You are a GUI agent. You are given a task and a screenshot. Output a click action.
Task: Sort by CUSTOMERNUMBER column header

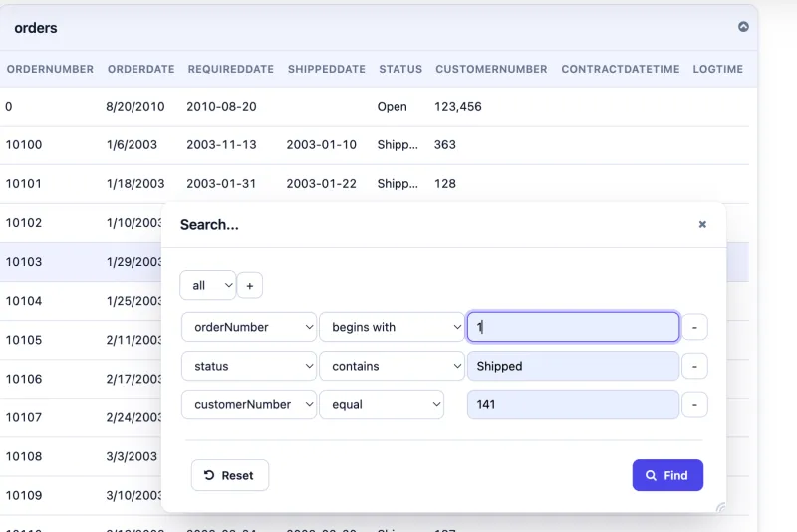491,69
